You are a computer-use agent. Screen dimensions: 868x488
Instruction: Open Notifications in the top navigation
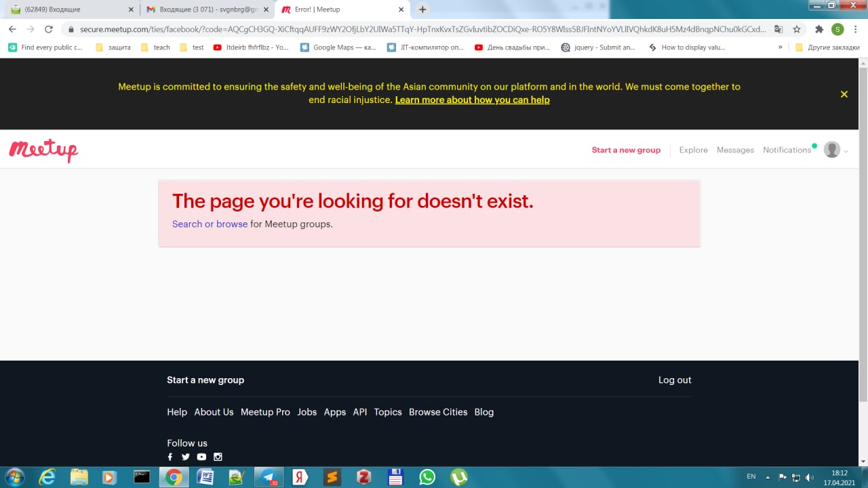coord(787,150)
